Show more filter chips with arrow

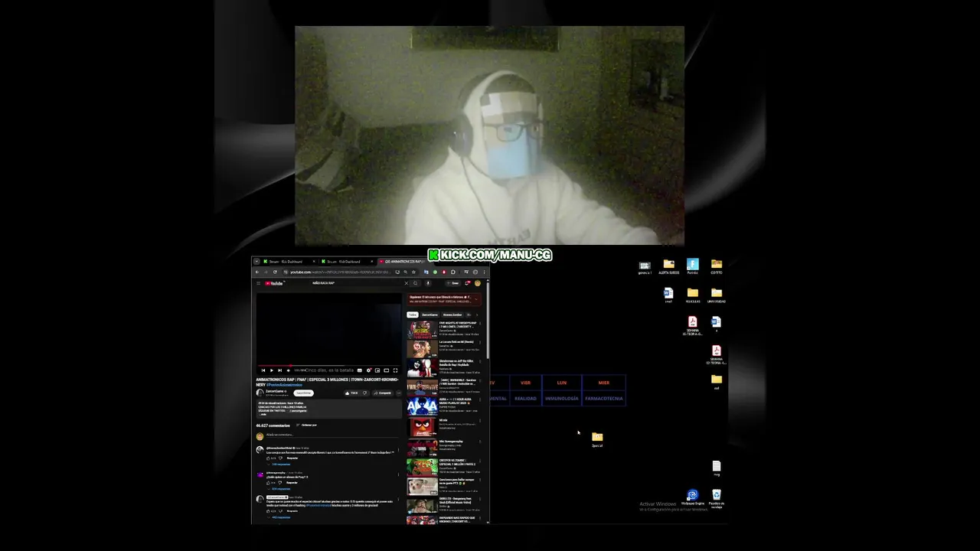click(477, 315)
